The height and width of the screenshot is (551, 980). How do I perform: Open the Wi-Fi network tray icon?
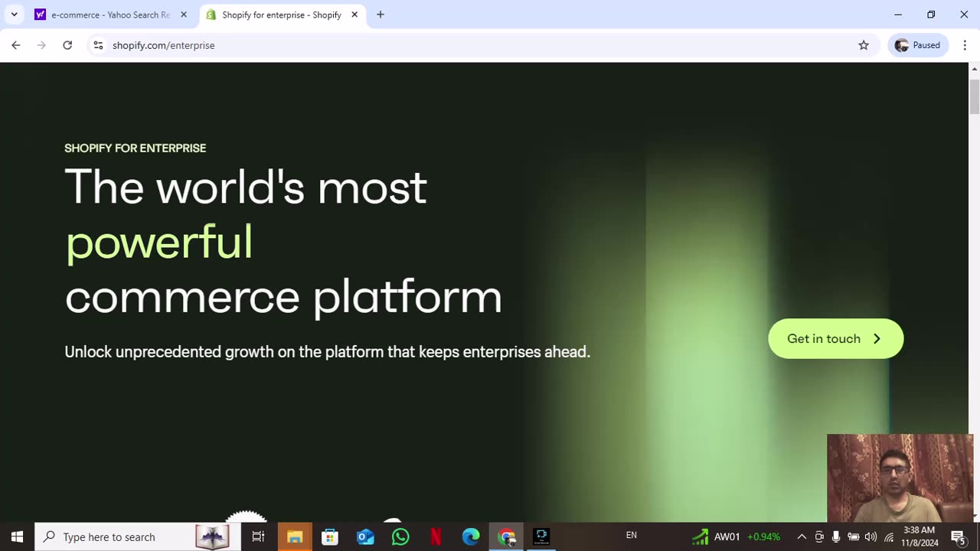click(889, 536)
